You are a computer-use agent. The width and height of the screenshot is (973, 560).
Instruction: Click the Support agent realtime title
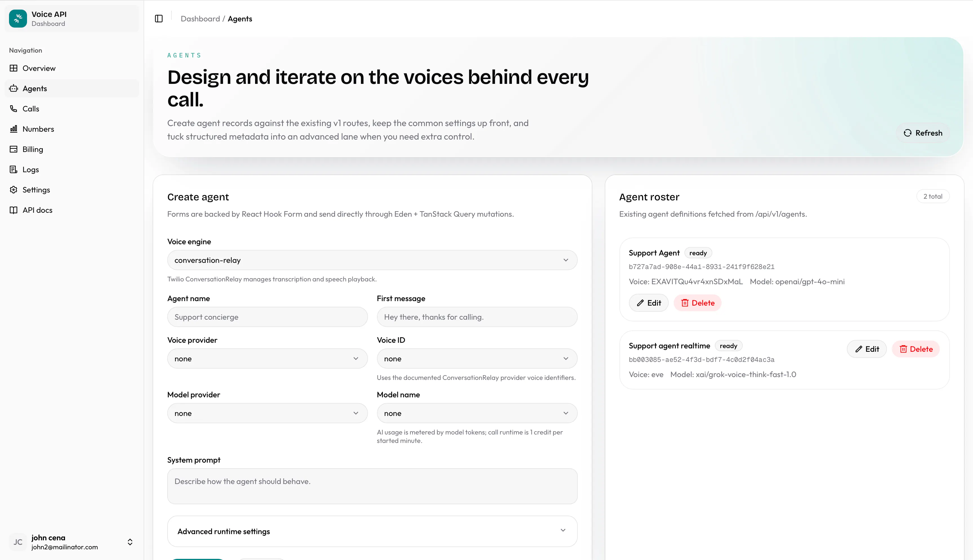[x=669, y=346]
